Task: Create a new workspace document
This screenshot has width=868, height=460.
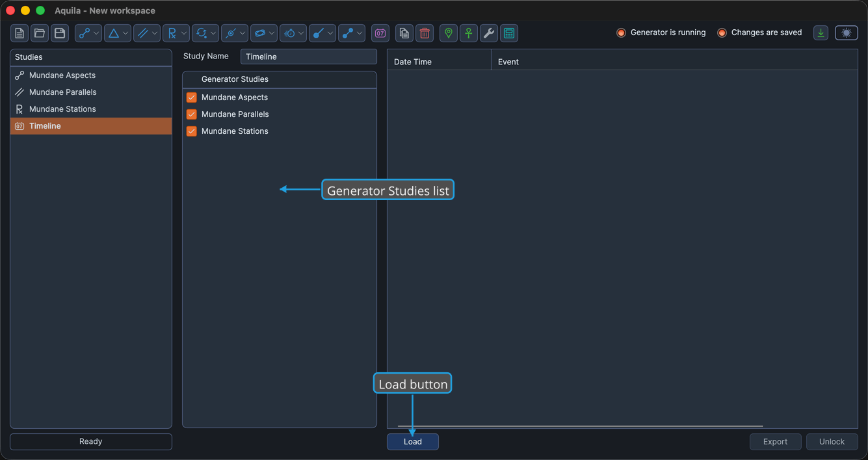Action: 20,33
